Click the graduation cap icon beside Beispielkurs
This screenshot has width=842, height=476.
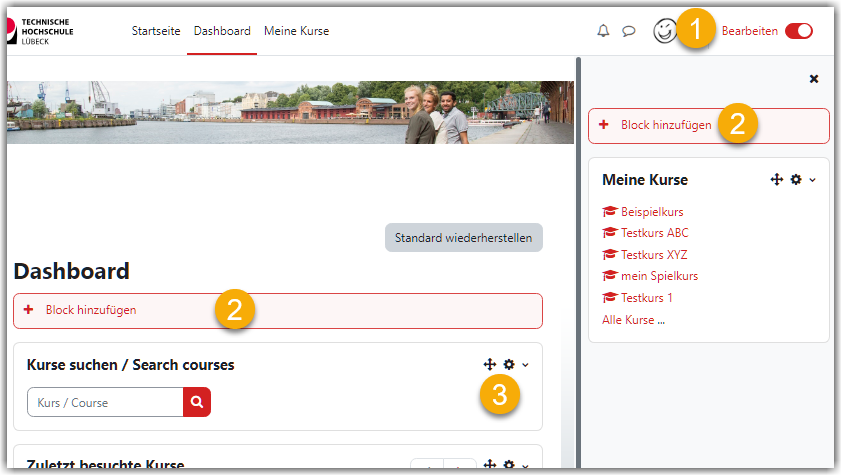tap(609, 211)
